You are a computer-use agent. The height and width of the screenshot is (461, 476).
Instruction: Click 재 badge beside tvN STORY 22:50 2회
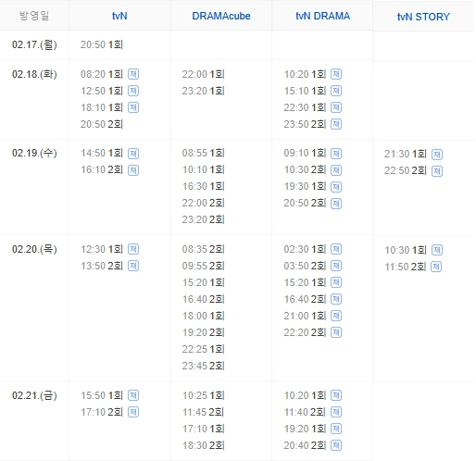[437, 171]
